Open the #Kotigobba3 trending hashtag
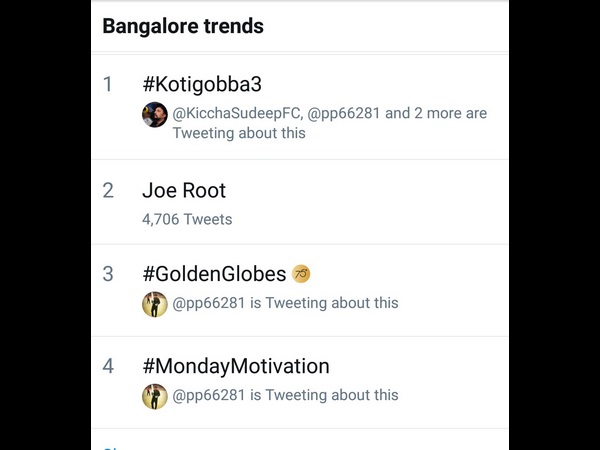The width and height of the screenshot is (600, 450). [x=202, y=85]
